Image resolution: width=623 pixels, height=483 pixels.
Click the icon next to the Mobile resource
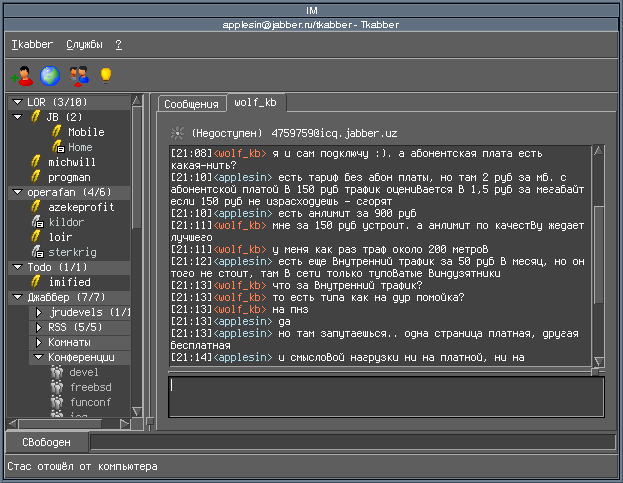(x=58, y=132)
